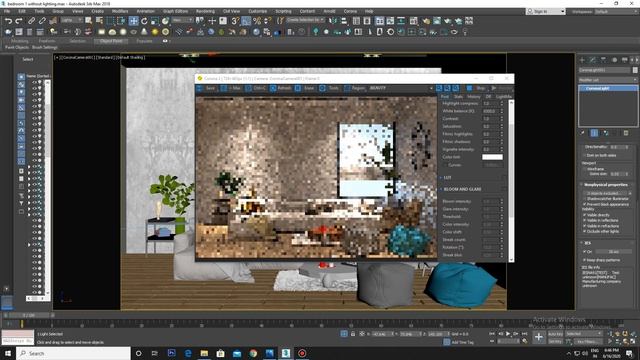
Task: Click Save button in Corona VFB
Action: pos(206,88)
